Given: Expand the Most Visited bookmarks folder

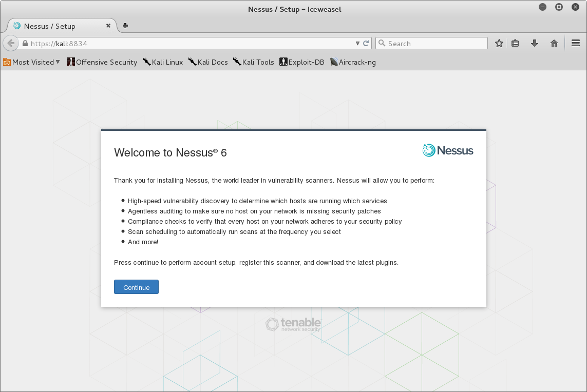Looking at the screenshot, I should click(31, 62).
